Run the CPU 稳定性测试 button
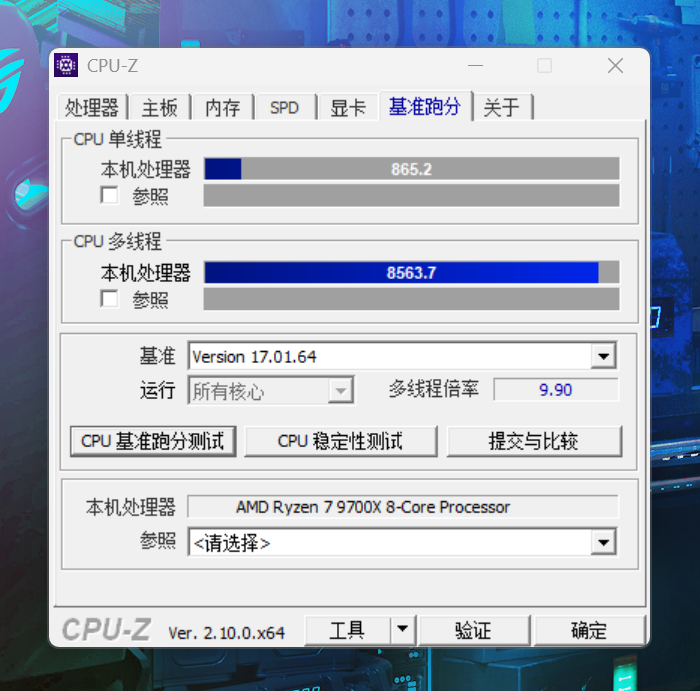The image size is (700, 691). (x=341, y=441)
